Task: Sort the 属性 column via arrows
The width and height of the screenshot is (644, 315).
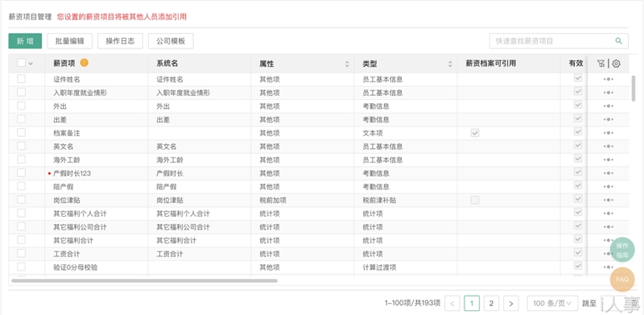Action: pos(347,64)
